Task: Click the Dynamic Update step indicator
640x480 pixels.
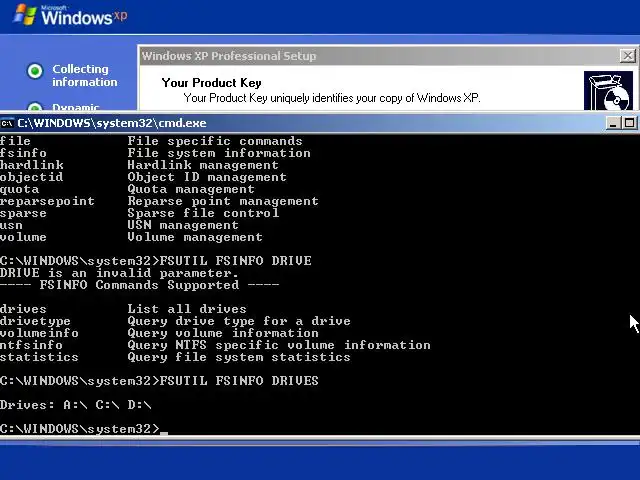Action: pyautogui.click(x=35, y=107)
